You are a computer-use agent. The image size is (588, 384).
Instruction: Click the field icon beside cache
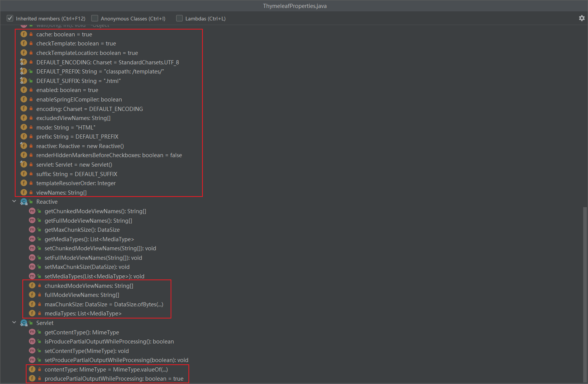pos(24,34)
